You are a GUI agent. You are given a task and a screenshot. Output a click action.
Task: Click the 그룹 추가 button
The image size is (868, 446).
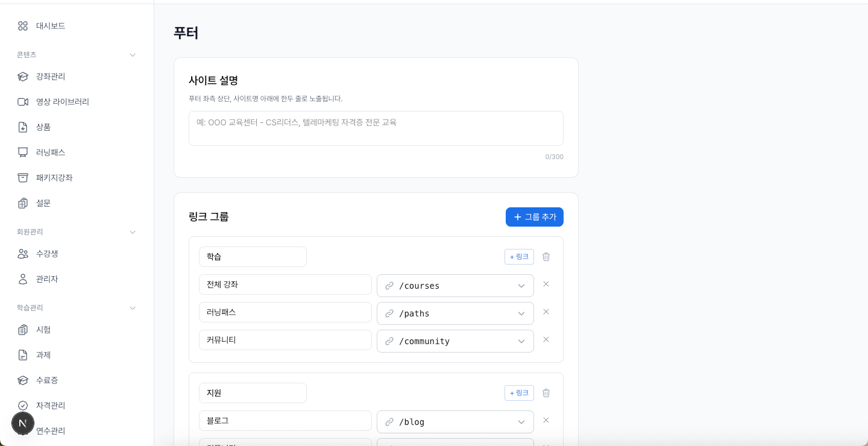point(535,217)
